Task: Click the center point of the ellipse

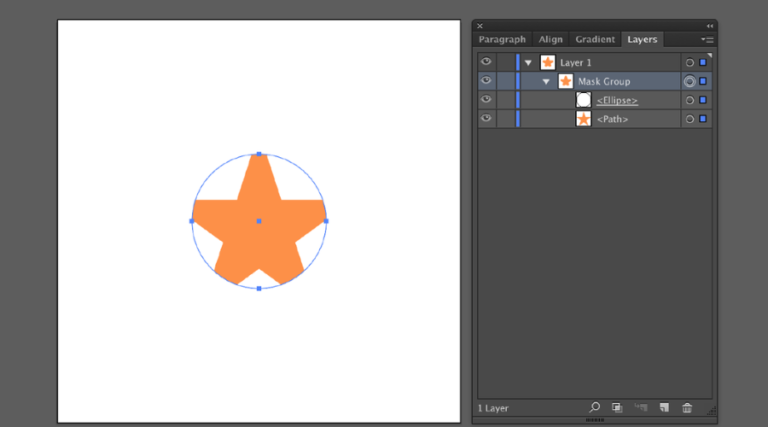Action: pyautogui.click(x=259, y=221)
